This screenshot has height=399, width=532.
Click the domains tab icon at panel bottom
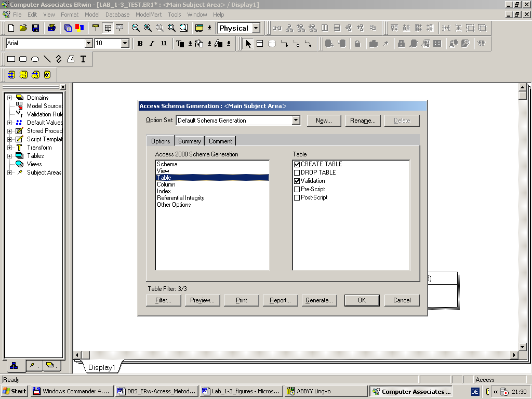click(50, 365)
